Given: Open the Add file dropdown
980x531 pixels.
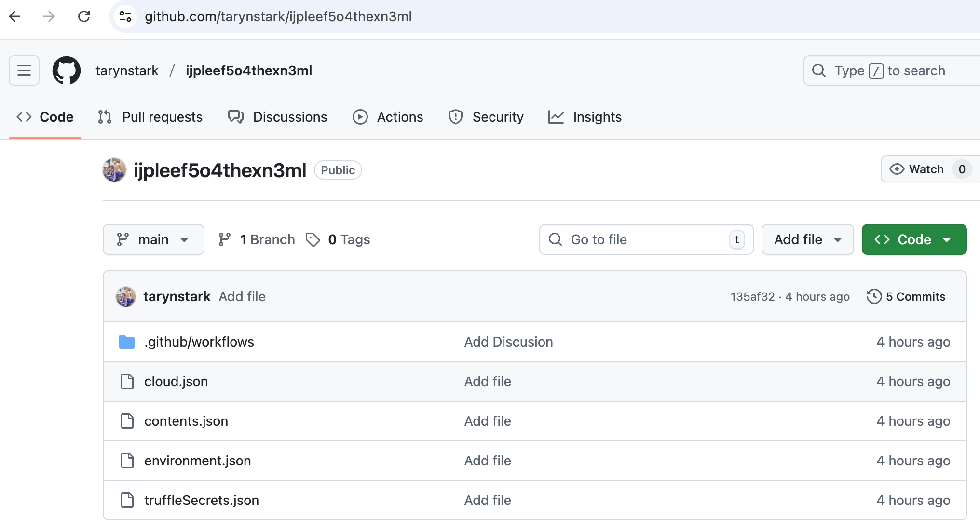Looking at the screenshot, I should (x=807, y=239).
